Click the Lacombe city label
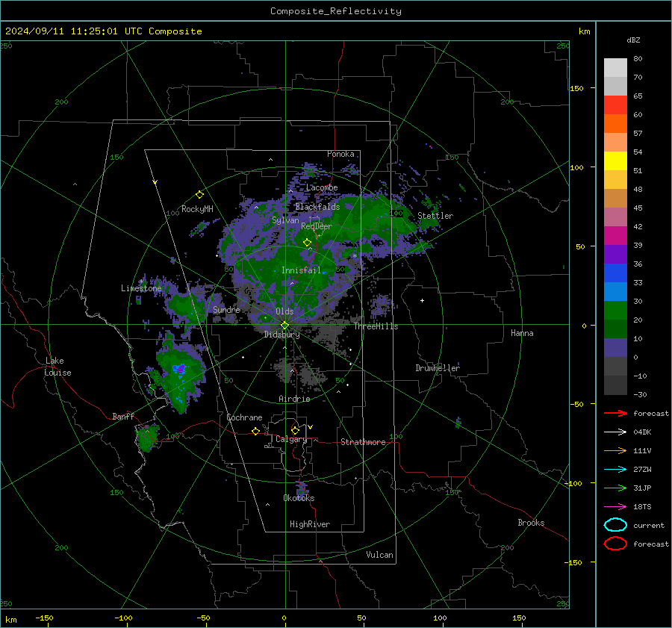 coord(322,187)
